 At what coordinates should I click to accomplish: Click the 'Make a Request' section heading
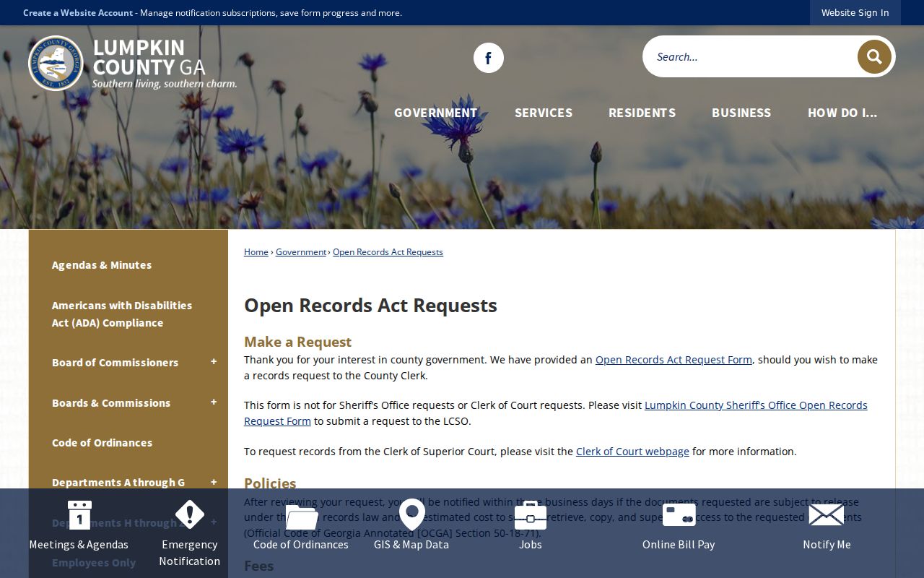click(x=297, y=342)
